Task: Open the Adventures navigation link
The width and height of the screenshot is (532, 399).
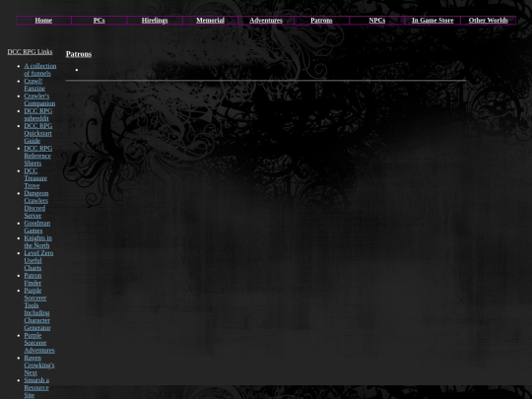Action: pyautogui.click(x=266, y=21)
